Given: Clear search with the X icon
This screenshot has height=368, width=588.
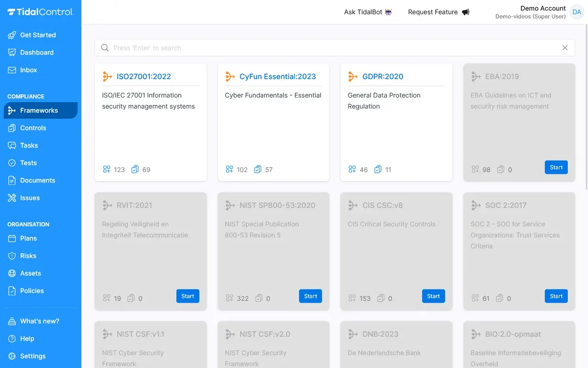Looking at the screenshot, I should click(x=565, y=48).
